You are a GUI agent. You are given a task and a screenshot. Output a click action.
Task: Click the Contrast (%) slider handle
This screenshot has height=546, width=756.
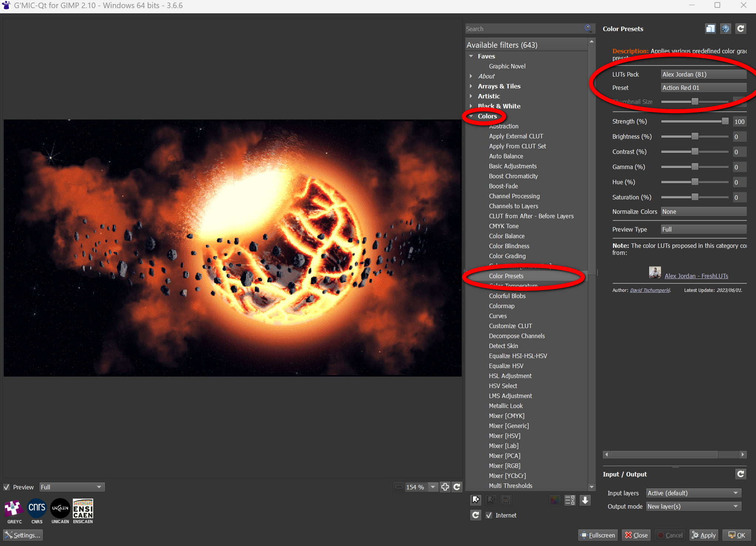pyautogui.click(x=695, y=152)
